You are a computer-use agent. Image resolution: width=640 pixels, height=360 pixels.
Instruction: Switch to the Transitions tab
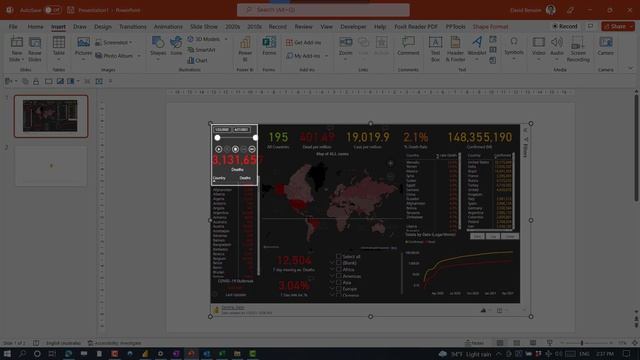[x=133, y=27]
